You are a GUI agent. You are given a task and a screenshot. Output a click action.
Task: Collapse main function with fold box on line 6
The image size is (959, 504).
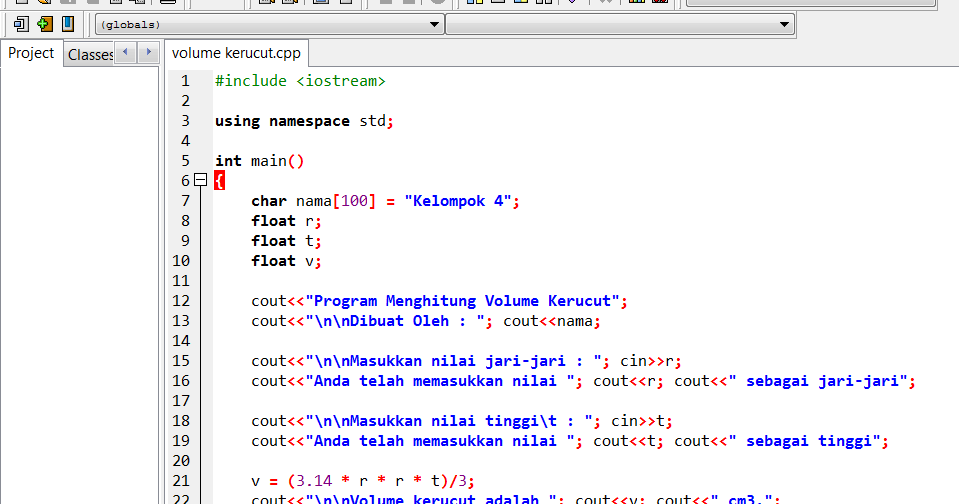click(201, 180)
